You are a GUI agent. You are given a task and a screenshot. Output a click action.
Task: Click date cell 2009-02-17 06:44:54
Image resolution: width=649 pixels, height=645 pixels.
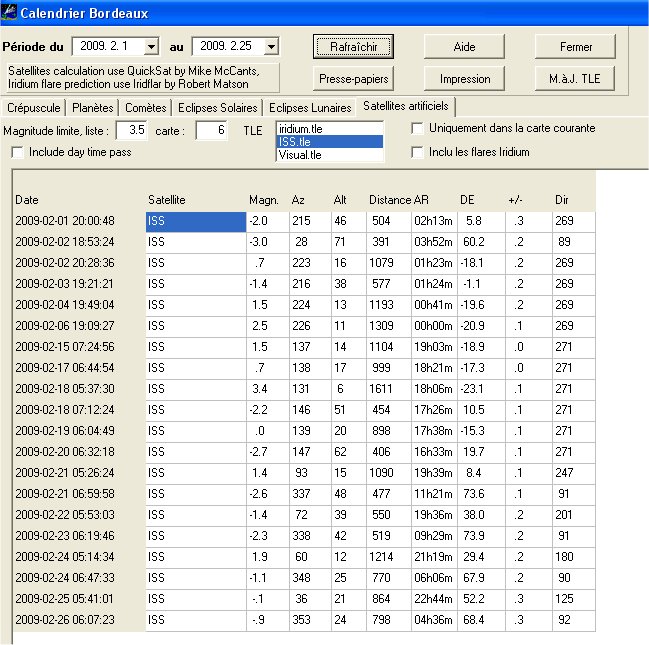(x=65, y=368)
